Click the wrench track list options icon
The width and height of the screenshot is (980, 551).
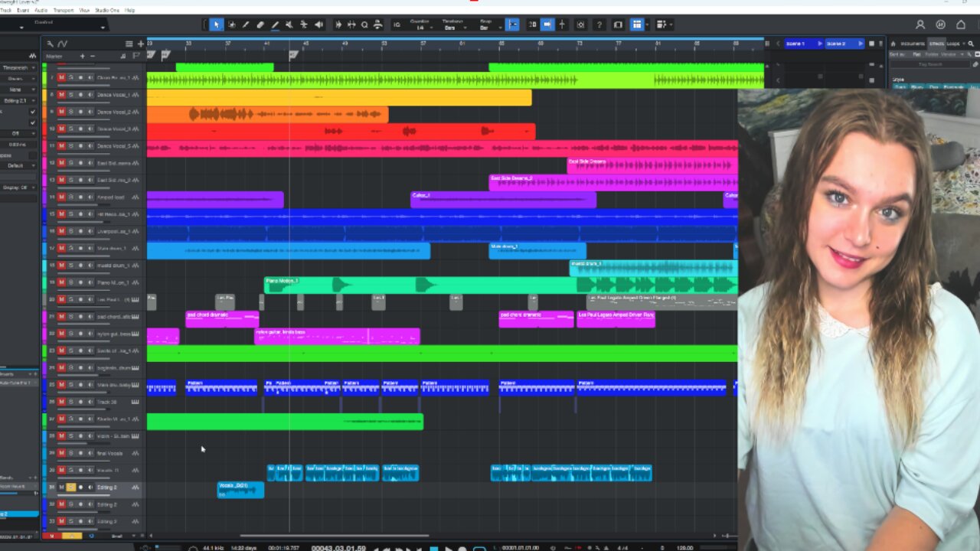pos(50,44)
